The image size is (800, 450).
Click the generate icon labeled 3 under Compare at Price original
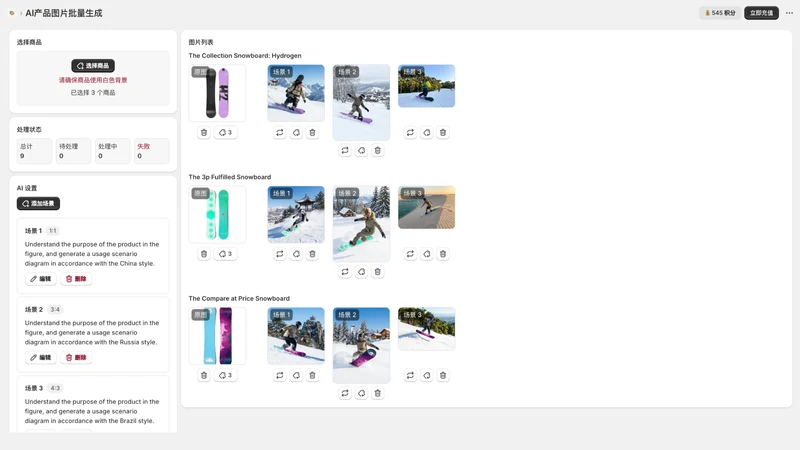pos(225,376)
